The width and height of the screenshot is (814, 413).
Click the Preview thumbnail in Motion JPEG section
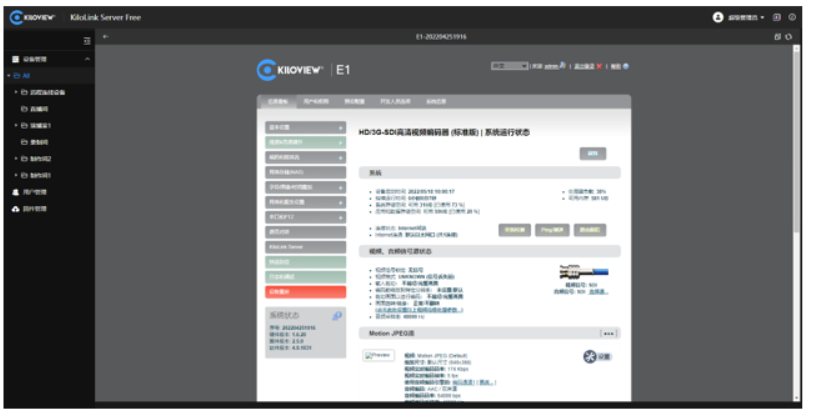(378, 355)
